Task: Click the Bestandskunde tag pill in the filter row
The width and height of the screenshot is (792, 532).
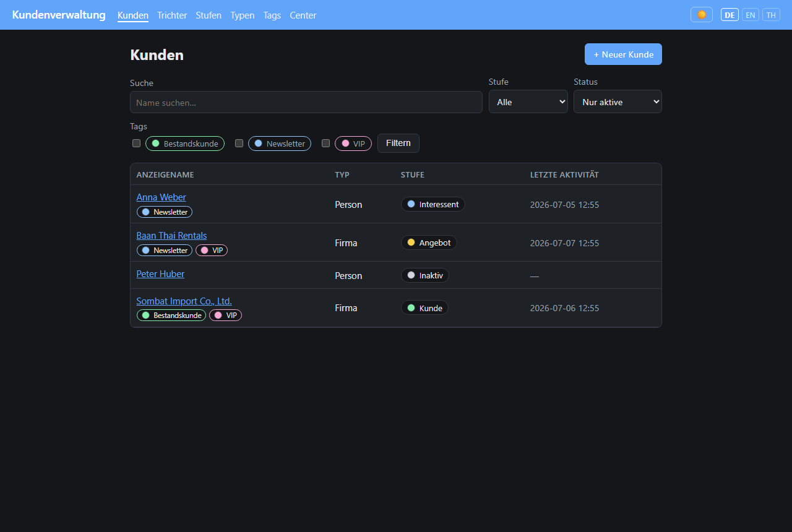Action: point(185,144)
